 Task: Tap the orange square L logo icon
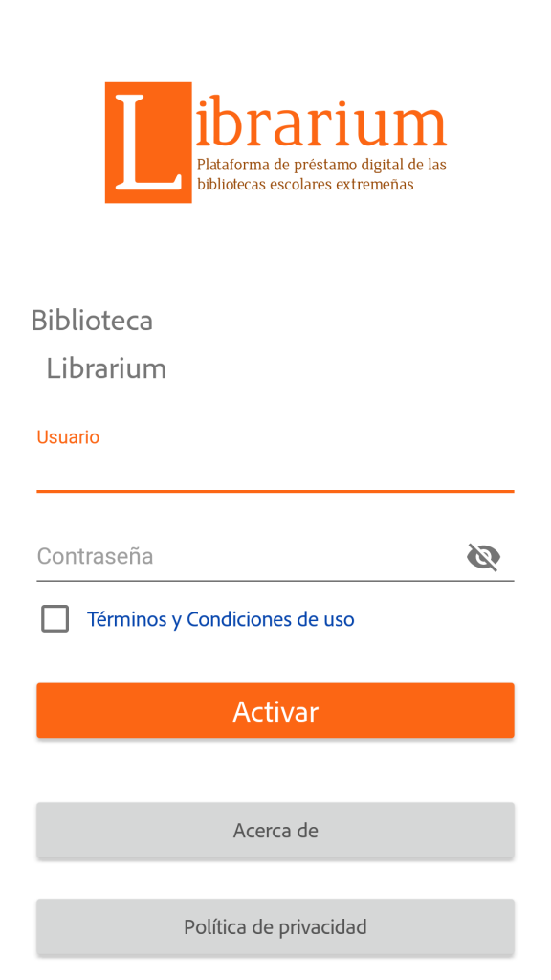point(148,143)
